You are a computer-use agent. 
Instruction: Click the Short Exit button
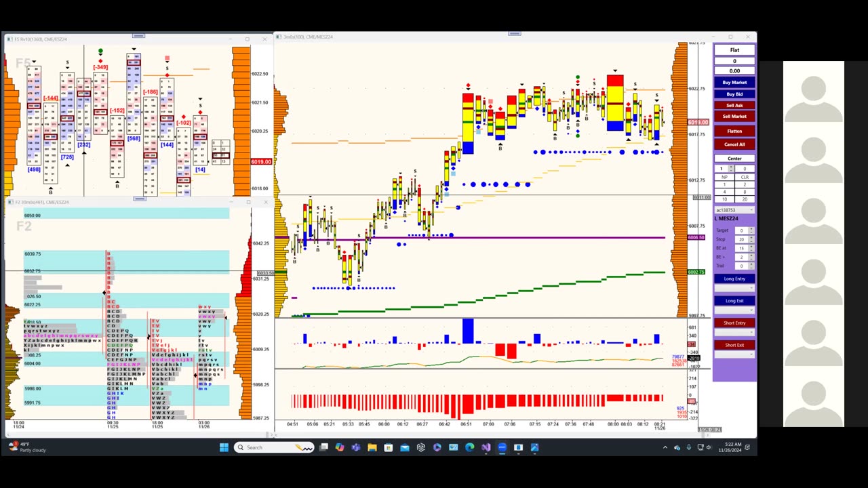[734, 345]
